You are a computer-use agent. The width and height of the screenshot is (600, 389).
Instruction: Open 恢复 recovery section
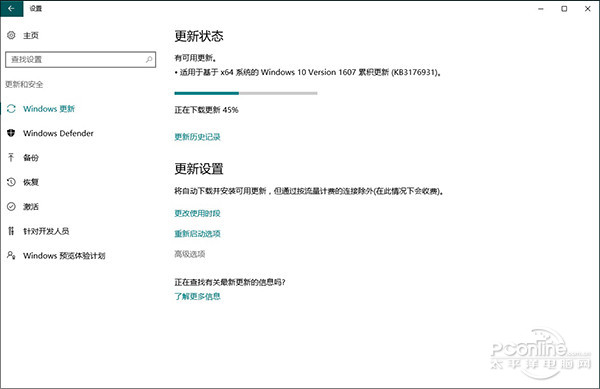31,182
